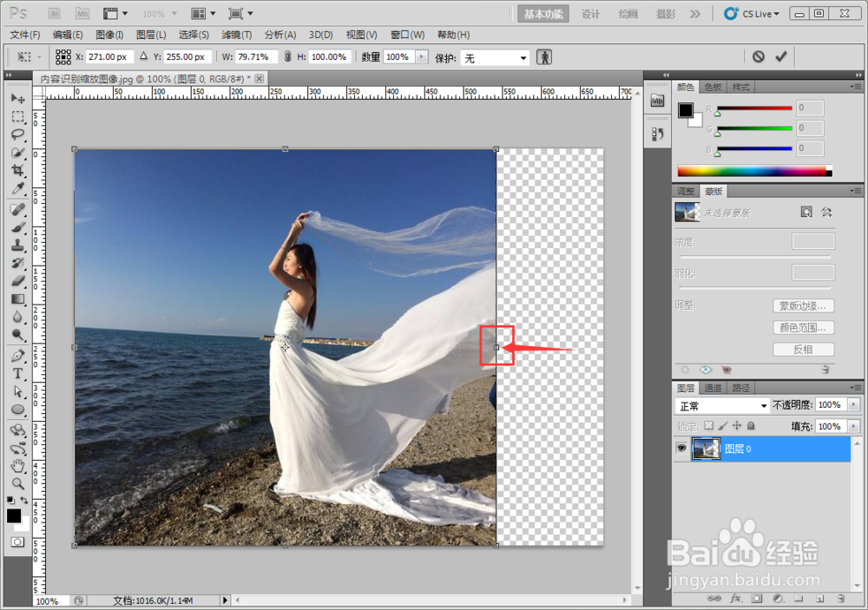Add layer style via fx icon
Image resolution: width=868 pixels, height=610 pixels.
pos(736,599)
